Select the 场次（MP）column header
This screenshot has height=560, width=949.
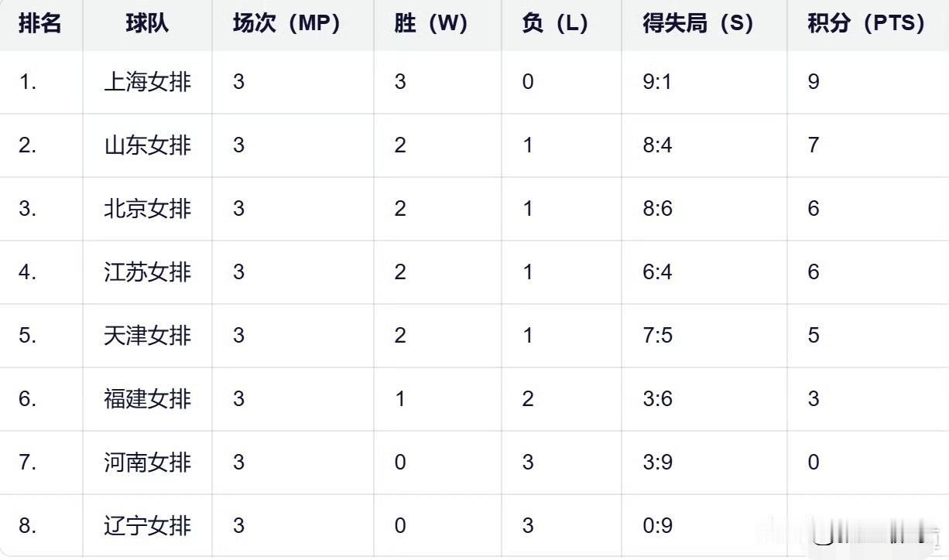point(286,23)
